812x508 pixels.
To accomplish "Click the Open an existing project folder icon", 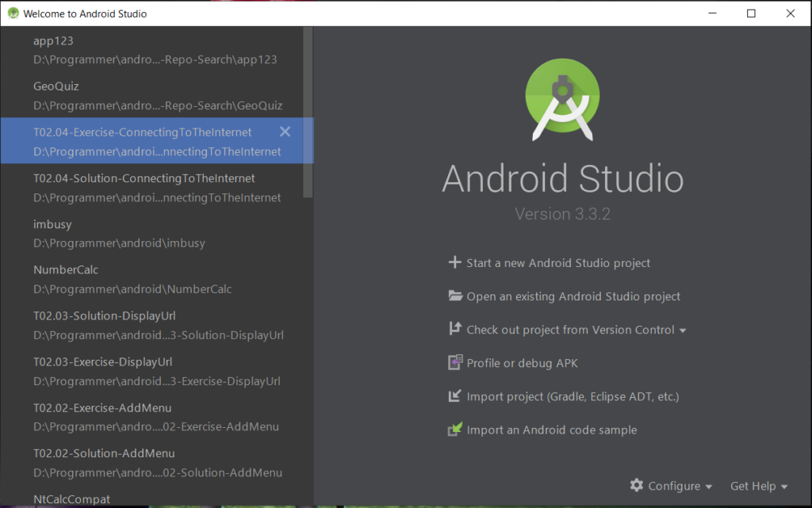I will coord(454,296).
